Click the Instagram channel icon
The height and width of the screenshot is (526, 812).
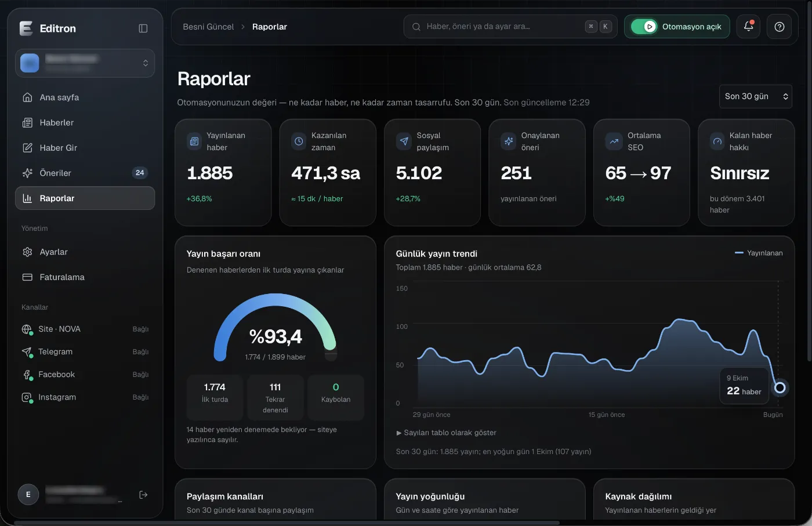tap(27, 397)
